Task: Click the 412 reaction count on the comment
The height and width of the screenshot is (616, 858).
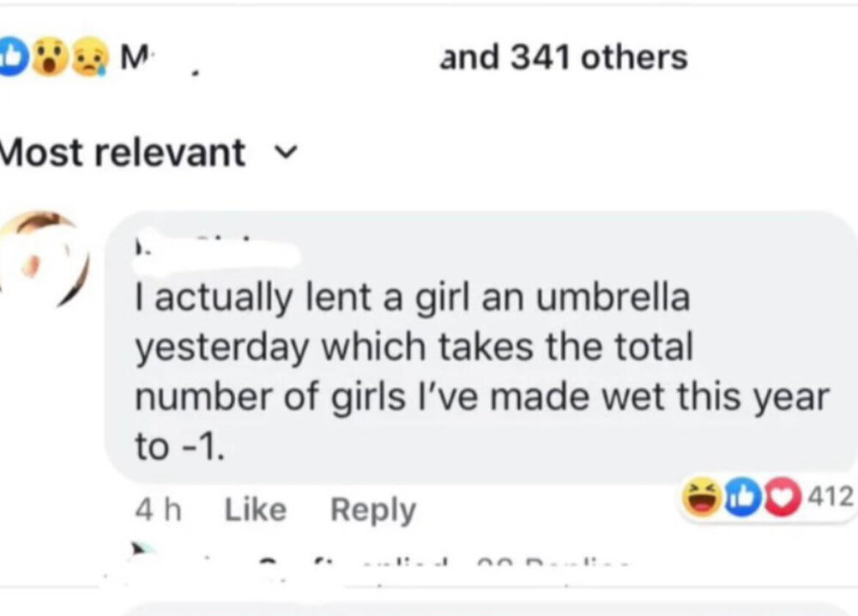Action: pyautogui.click(x=832, y=496)
